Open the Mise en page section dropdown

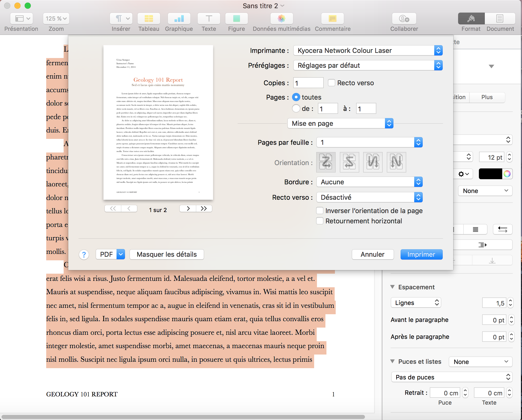coord(340,123)
